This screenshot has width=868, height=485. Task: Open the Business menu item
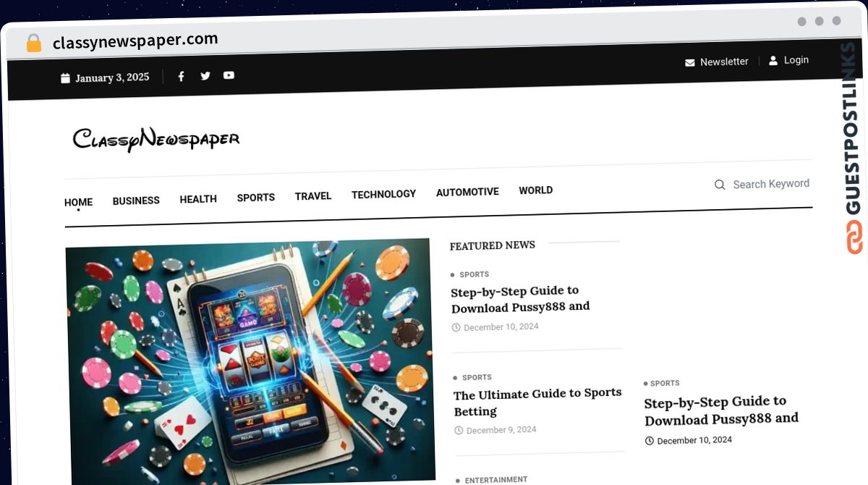point(136,201)
